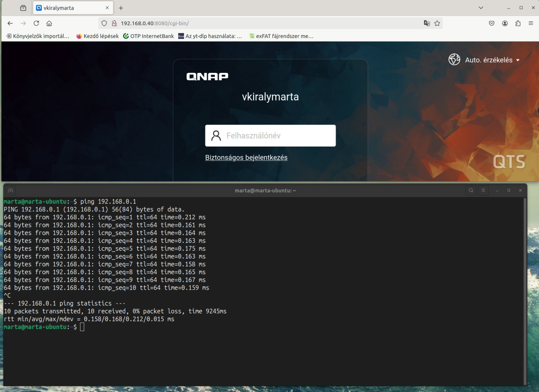Open the extensions puzzle icon
539x392 pixels.
coord(518,23)
